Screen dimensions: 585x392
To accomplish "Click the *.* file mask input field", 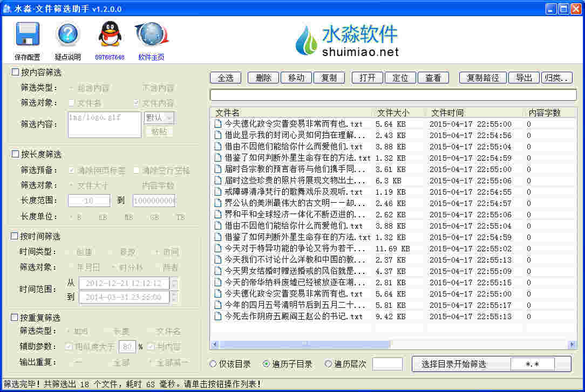I will point(532,364).
